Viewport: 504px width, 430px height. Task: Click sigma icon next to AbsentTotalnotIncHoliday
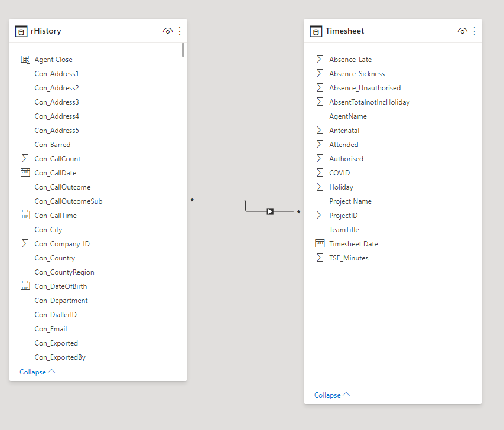coord(320,102)
